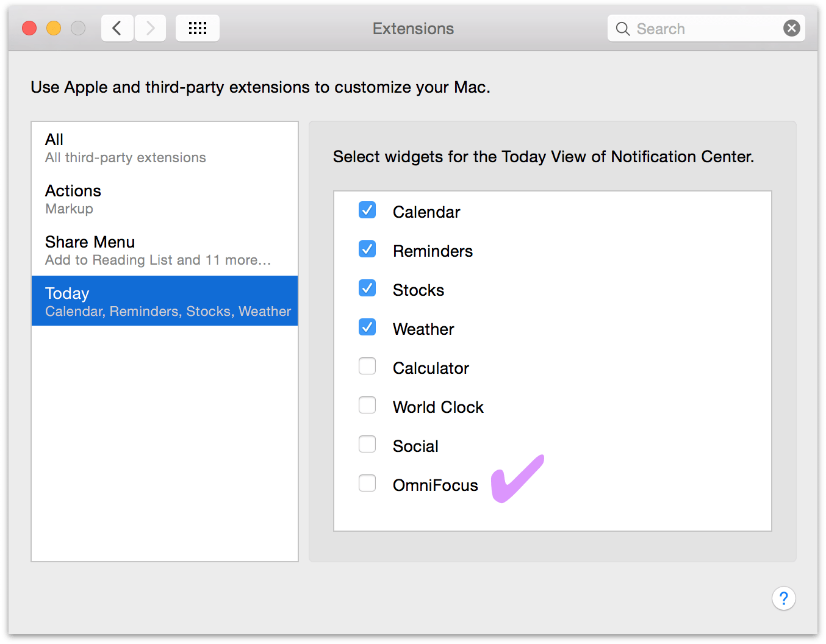Click the OmniFocus widget label
826x644 pixels.
coord(436,485)
